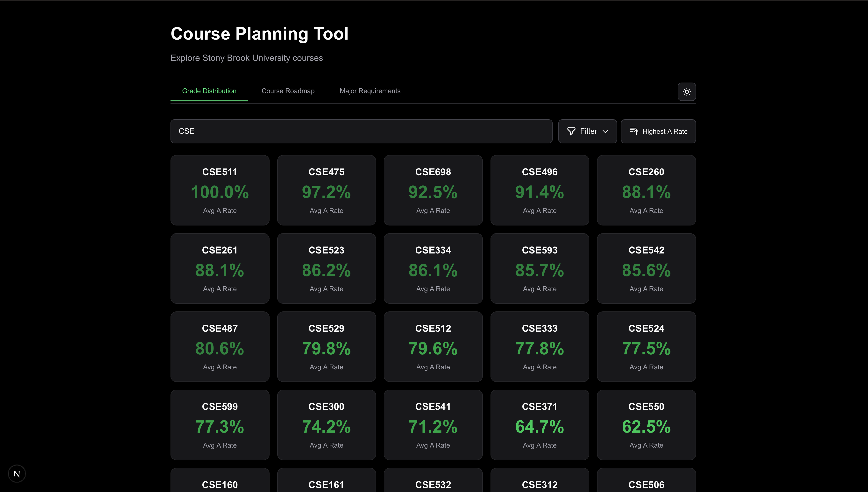Click the sort icon beside Highest A Rate
The height and width of the screenshot is (492, 868).
click(x=634, y=131)
